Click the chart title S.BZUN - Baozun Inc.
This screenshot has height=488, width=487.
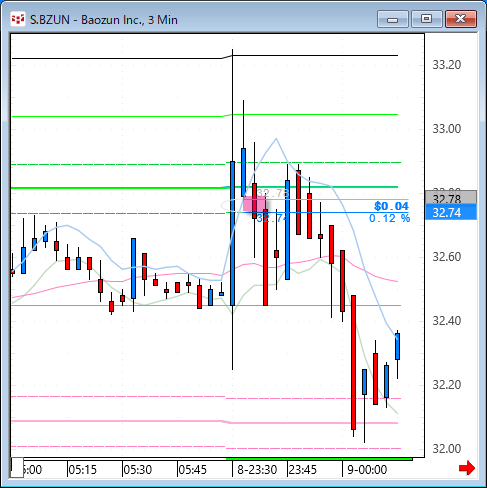(104, 20)
